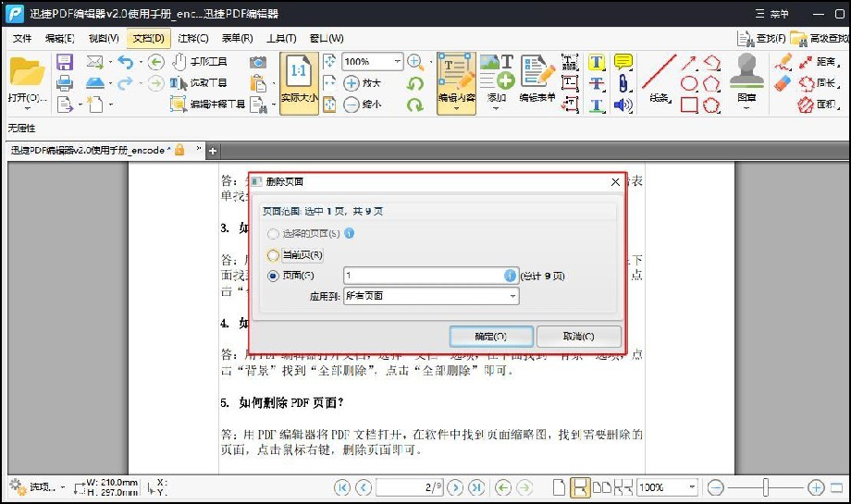Click the Cancel (取消) button

click(578, 337)
